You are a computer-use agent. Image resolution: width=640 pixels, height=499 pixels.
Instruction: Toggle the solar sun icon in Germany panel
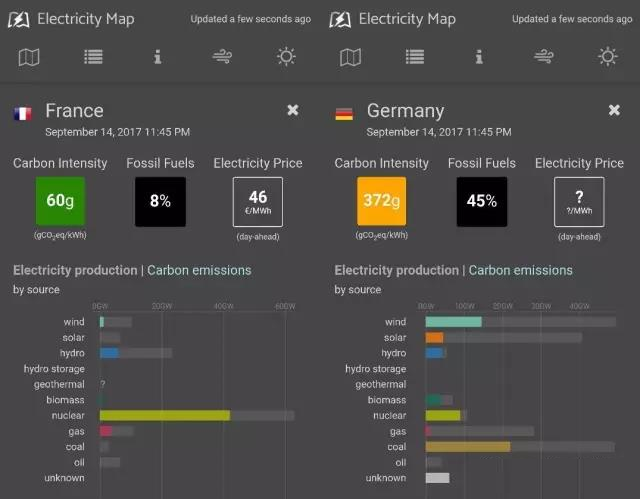pos(608,57)
